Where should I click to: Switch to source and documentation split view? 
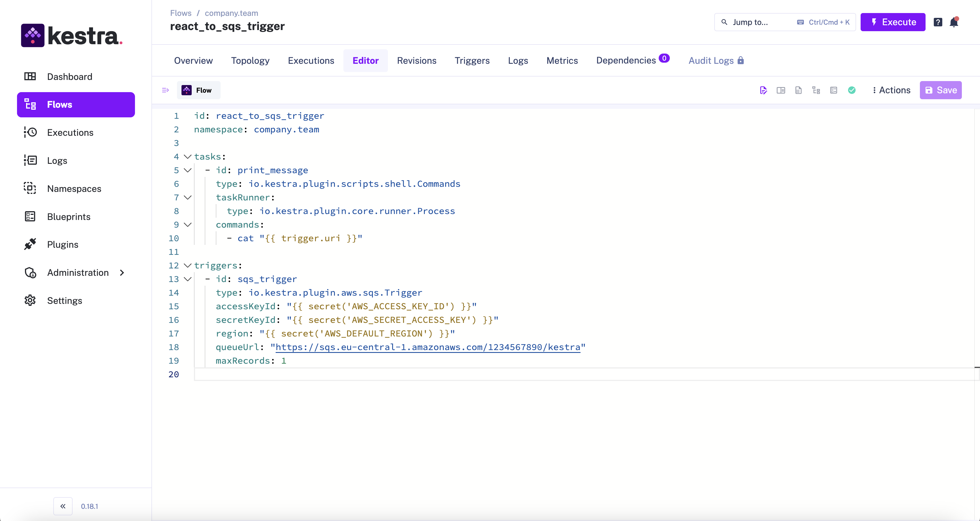781,90
